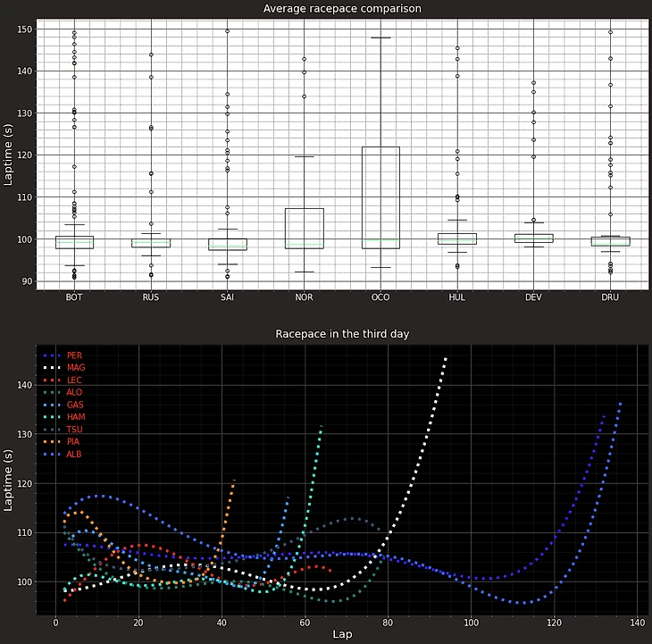
Task: Select the PIA legend color marker
Action: pyautogui.click(x=51, y=442)
